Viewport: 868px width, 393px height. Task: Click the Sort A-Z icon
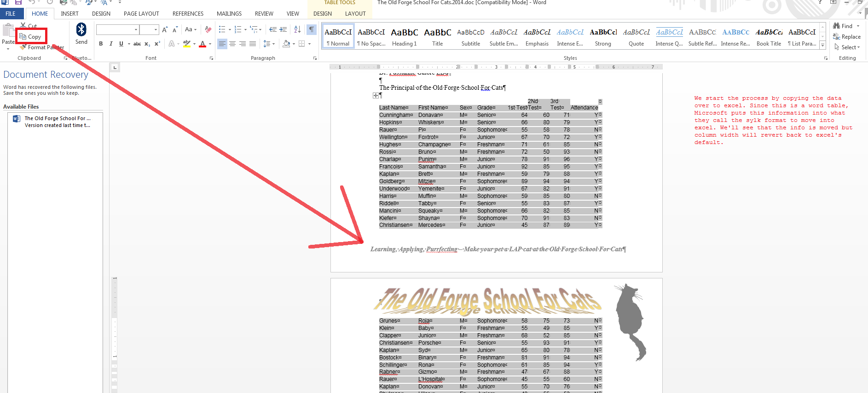pos(297,30)
